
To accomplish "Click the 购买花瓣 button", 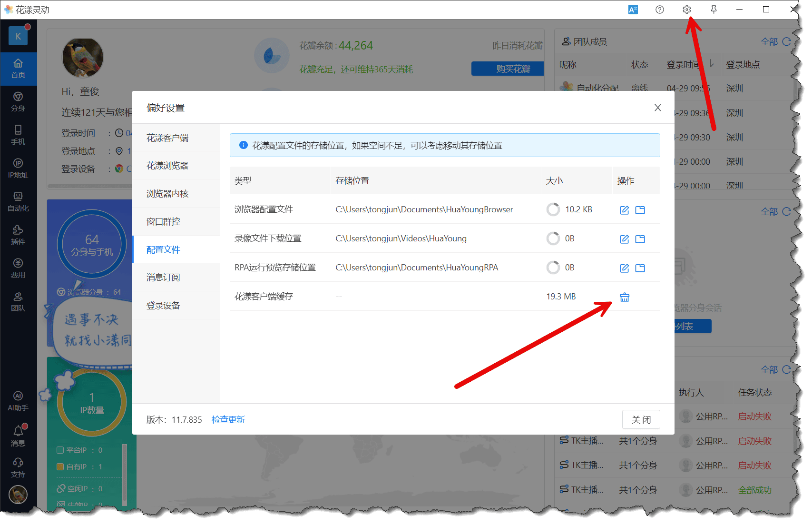I will pos(508,69).
